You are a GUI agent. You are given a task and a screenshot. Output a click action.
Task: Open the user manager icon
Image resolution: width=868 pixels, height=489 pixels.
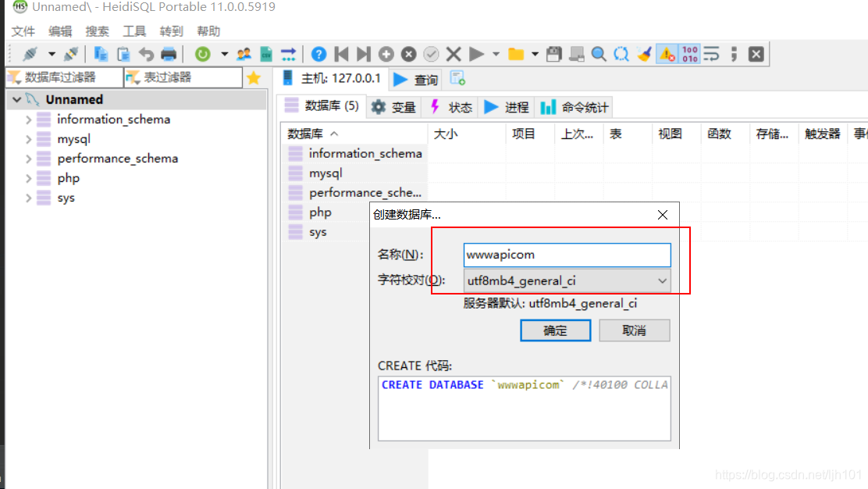[x=244, y=54]
